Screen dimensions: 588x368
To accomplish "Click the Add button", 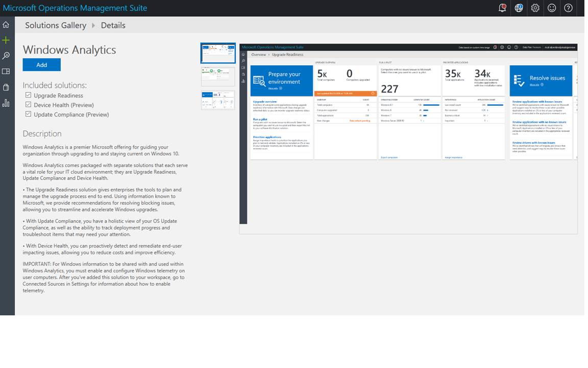I will pos(42,64).
